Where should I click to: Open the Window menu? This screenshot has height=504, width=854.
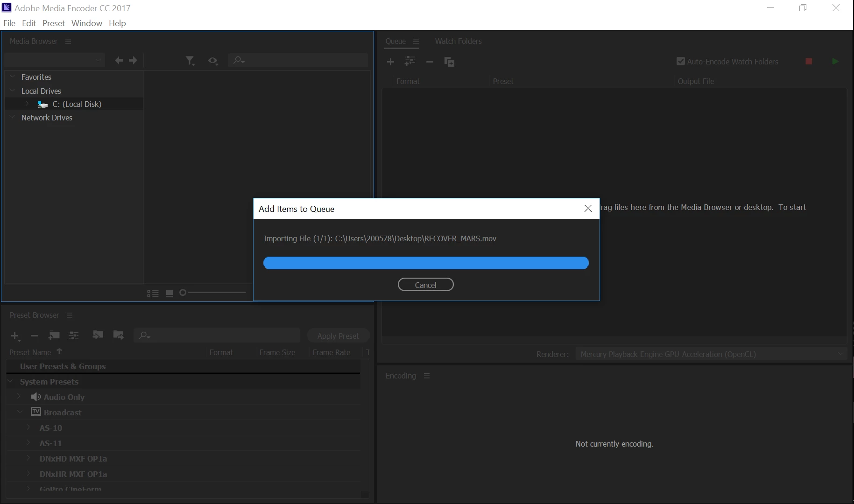(87, 23)
